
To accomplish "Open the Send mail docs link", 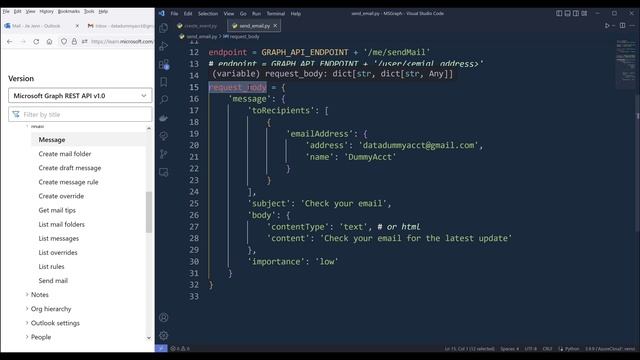I will point(53,280).
